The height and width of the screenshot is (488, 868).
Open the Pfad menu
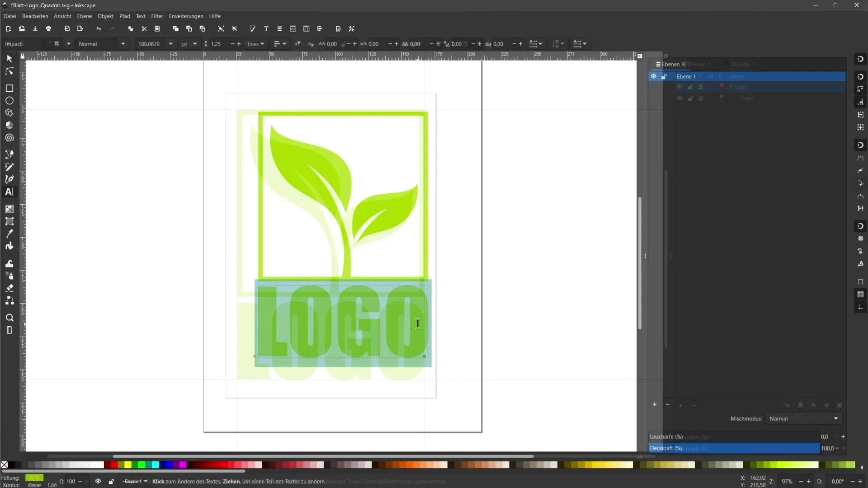(125, 16)
